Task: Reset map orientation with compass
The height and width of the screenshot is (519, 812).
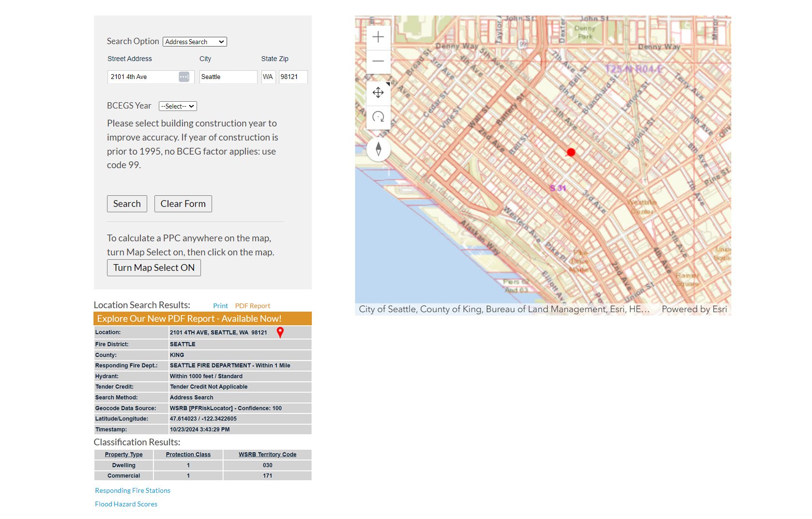Action: [x=378, y=149]
